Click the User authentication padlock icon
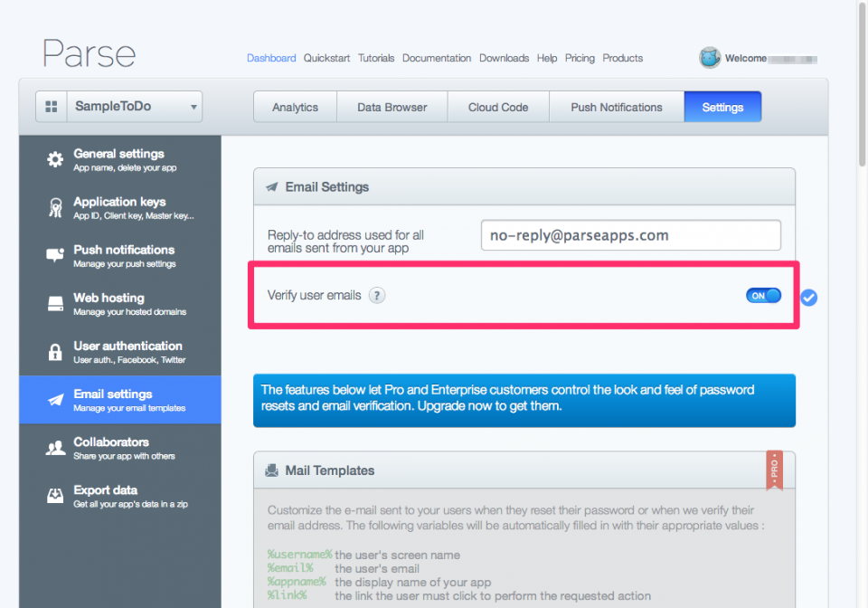 (x=55, y=352)
